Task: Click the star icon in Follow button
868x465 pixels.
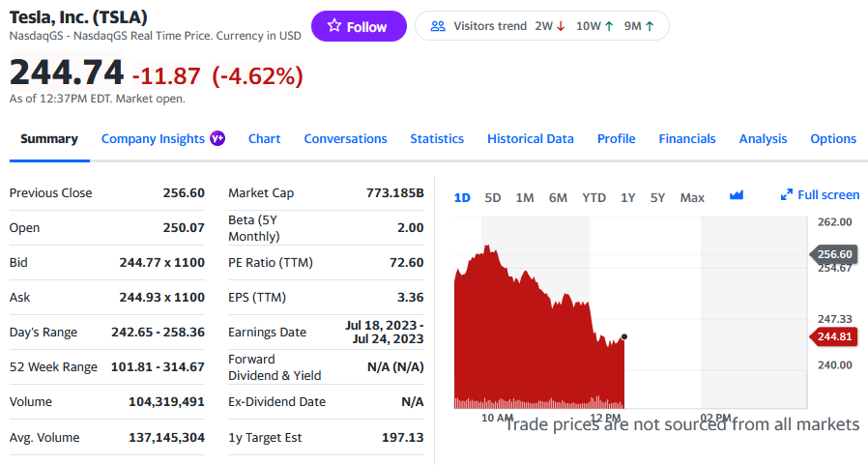Action: pyautogui.click(x=333, y=25)
